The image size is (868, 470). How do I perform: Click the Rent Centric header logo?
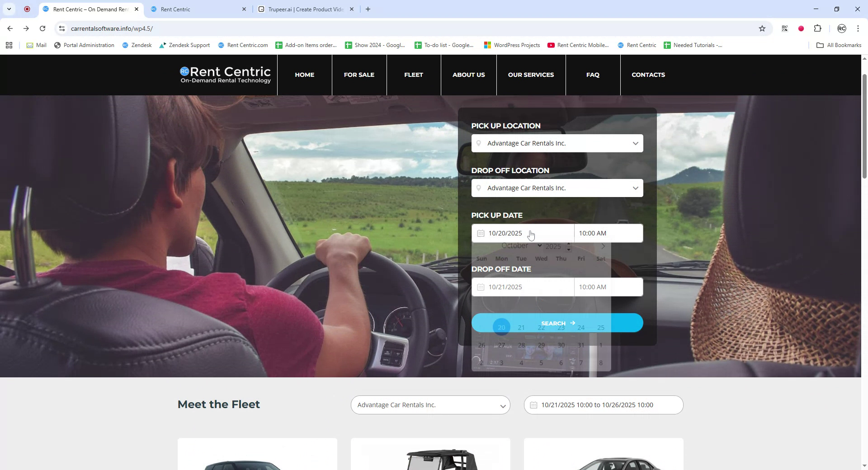coord(225,75)
